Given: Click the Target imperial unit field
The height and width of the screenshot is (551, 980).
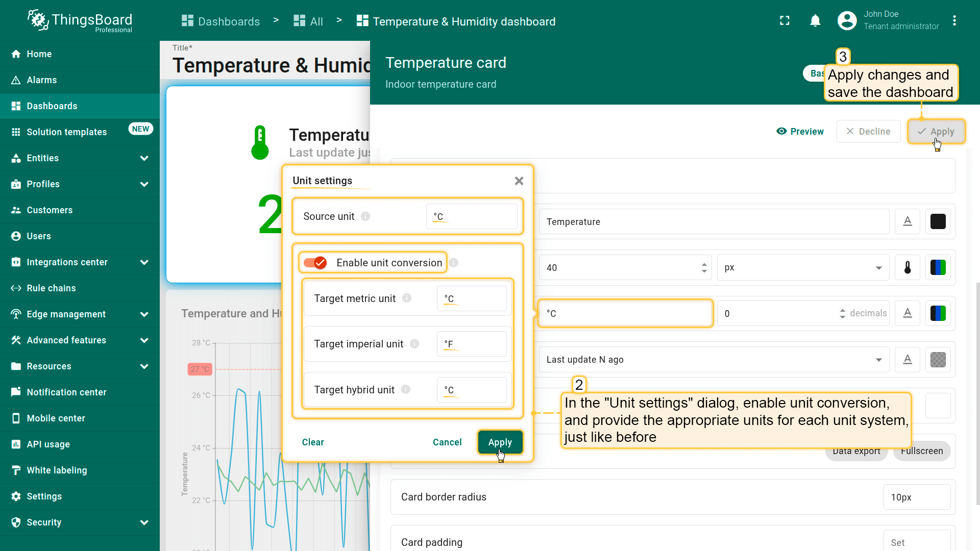Looking at the screenshot, I should pyautogui.click(x=471, y=344).
